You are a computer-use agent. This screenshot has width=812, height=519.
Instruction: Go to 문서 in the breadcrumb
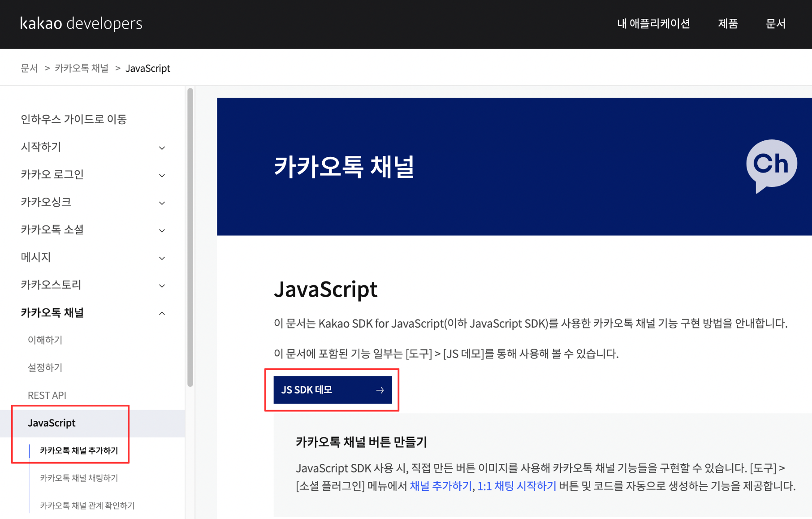point(29,68)
